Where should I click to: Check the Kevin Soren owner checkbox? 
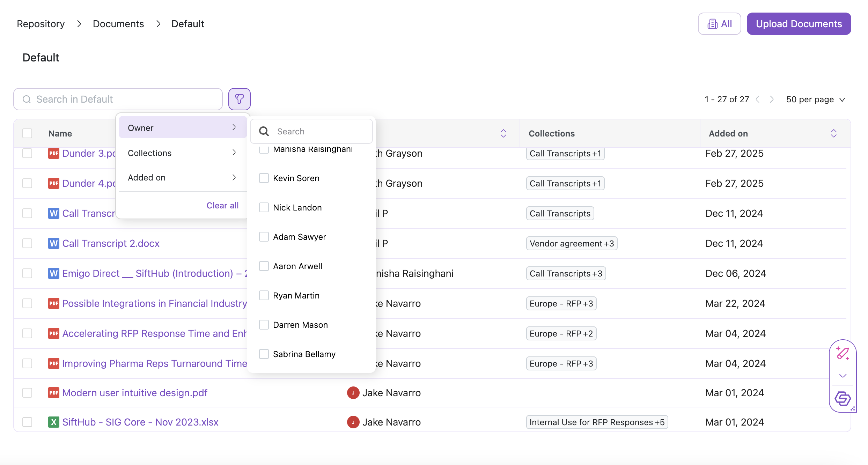(264, 178)
